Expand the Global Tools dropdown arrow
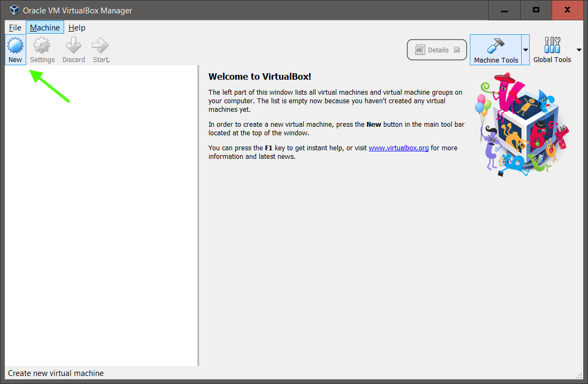This screenshot has height=384, width=588. [579, 50]
